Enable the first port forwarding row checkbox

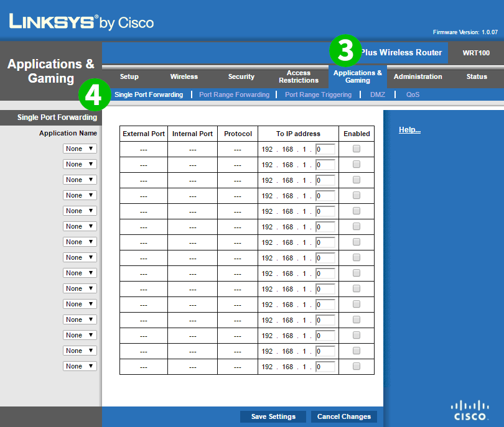coord(357,149)
